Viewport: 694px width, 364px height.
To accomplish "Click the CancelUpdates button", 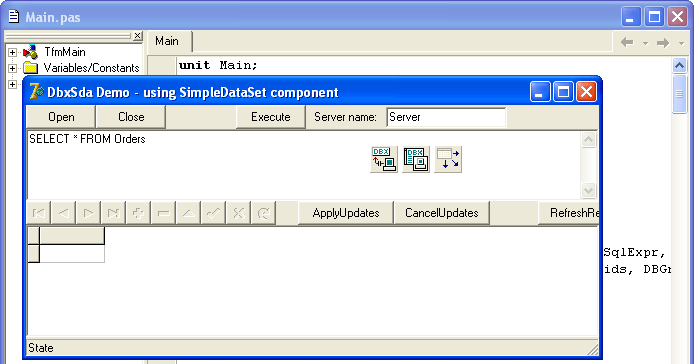I will pos(442,213).
